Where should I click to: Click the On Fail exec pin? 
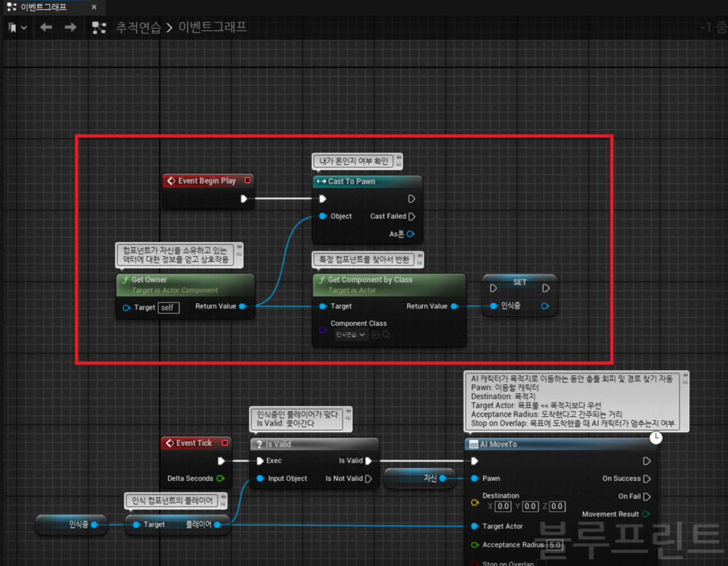647,496
